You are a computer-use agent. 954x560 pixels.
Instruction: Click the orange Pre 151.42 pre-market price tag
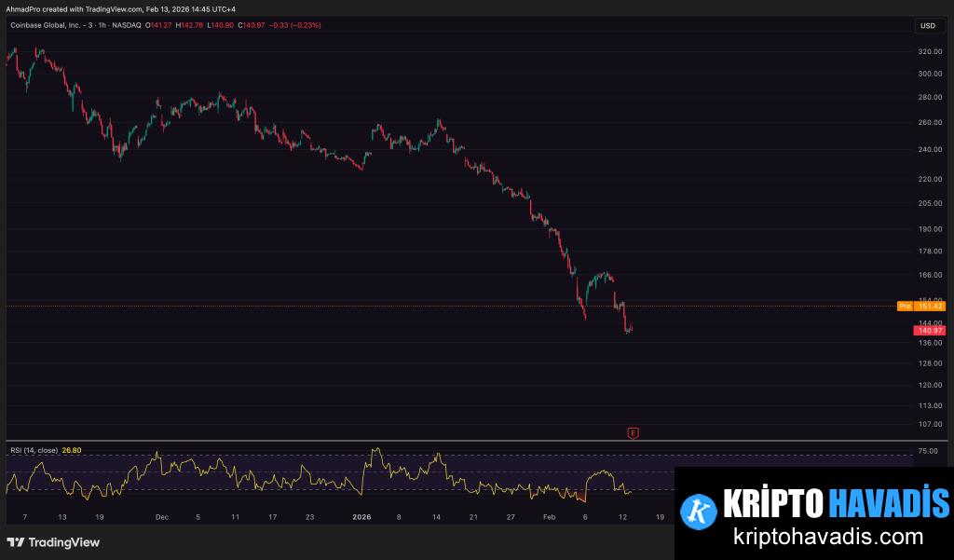920,306
